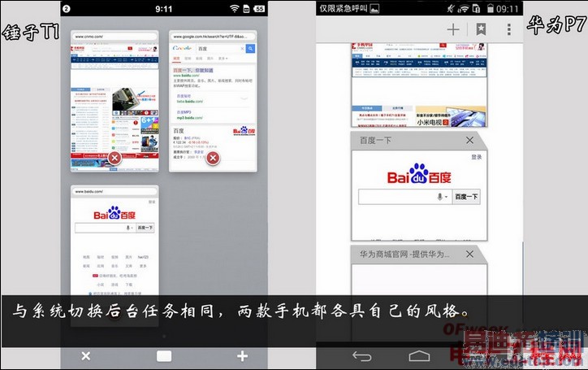Tap Android home button on Huawei P7

[x=419, y=355]
